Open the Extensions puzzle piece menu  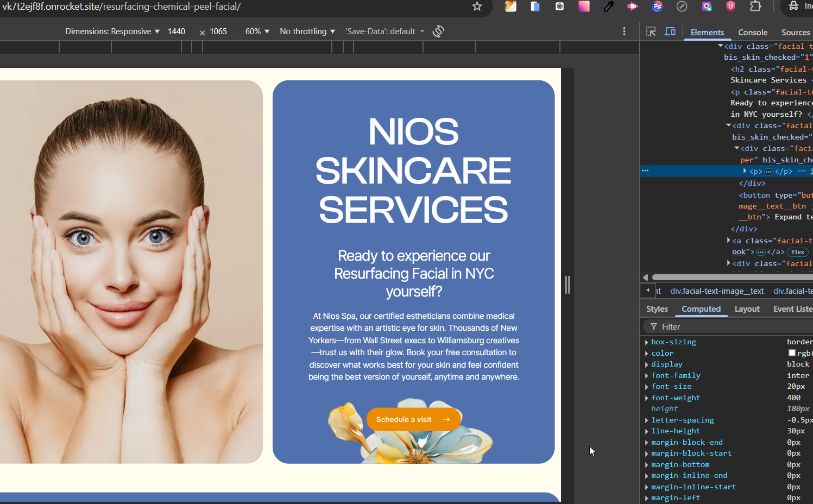tap(755, 7)
